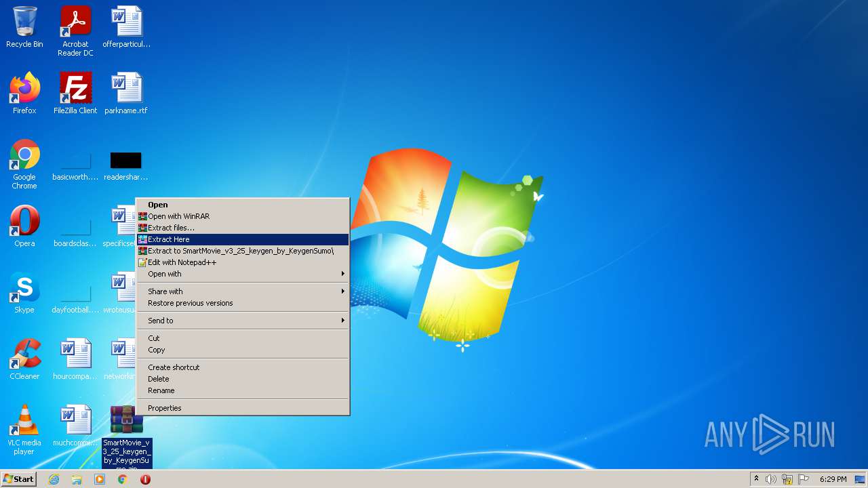The width and height of the screenshot is (868, 488).
Task: Select the SmartMovie keygen zip archive
Action: tap(127, 436)
